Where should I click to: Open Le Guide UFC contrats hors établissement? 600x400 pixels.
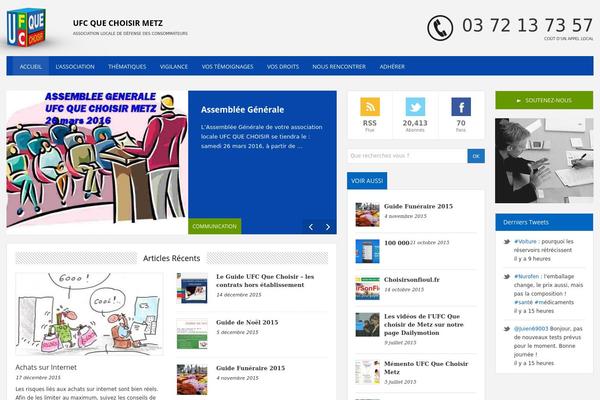click(265, 281)
